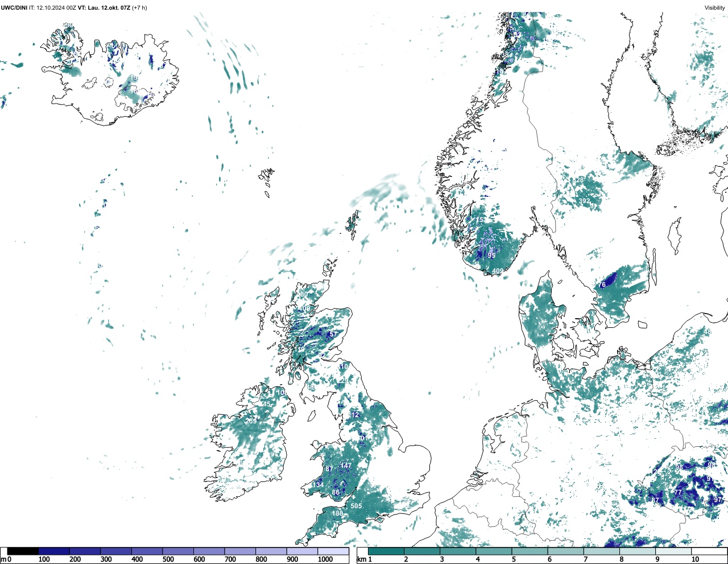This screenshot has width=728, height=564.
Task: Click the lightest swatch after 1000 m
Action: tap(333, 551)
